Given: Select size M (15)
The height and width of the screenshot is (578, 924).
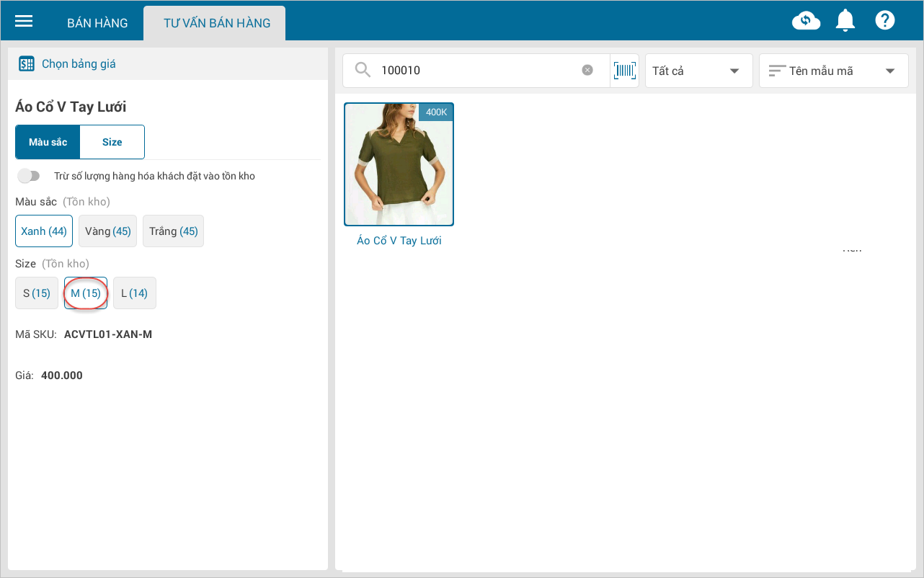Looking at the screenshot, I should tap(86, 293).
